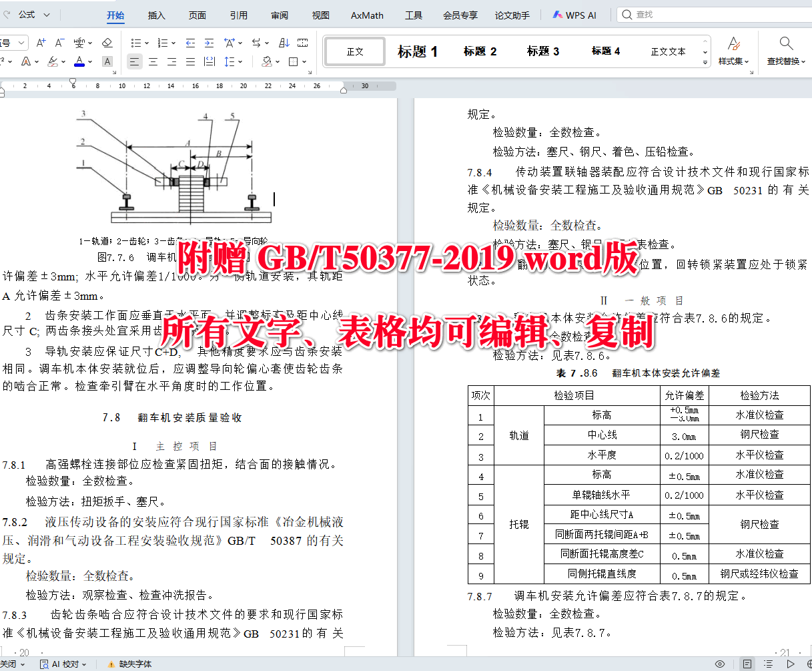Expand highlight color dropdown arrow
This screenshot has height=671, width=812.
coord(63,61)
